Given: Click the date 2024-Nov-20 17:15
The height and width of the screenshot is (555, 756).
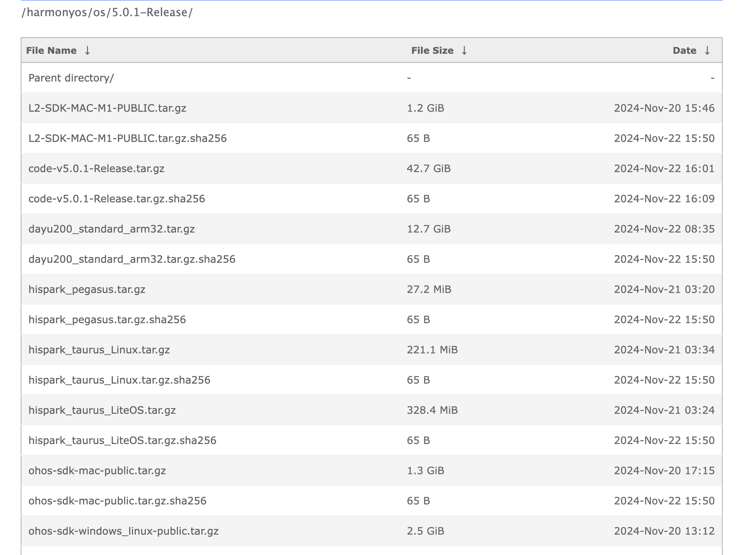Looking at the screenshot, I should (x=664, y=471).
